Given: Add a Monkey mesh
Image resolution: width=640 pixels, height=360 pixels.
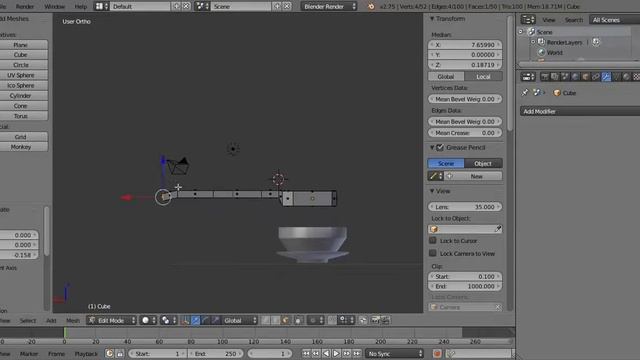Looking at the screenshot, I should pyautogui.click(x=21, y=147).
